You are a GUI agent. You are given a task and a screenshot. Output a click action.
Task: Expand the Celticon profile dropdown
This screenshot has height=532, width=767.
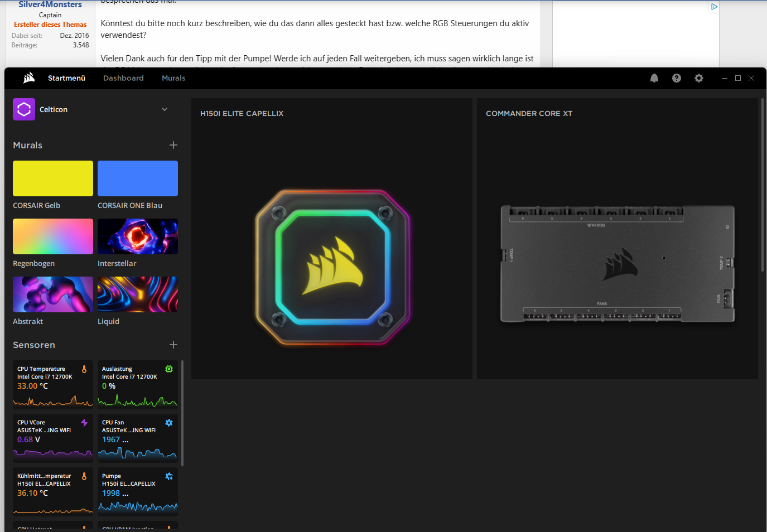[165, 109]
